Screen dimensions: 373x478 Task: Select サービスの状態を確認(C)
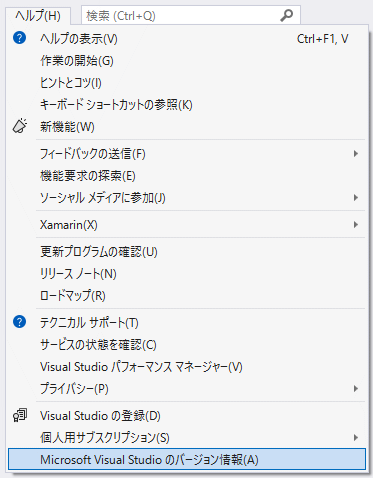(187, 345)
